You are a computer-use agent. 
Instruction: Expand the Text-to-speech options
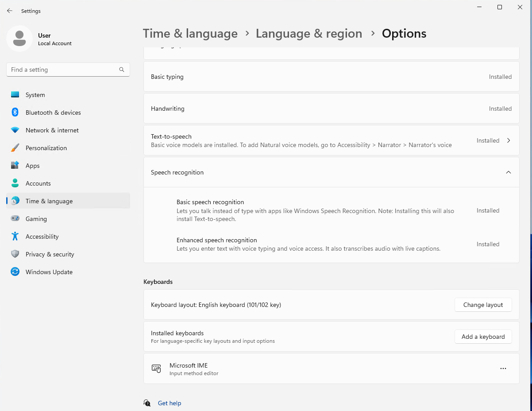[x=508, y=140]
